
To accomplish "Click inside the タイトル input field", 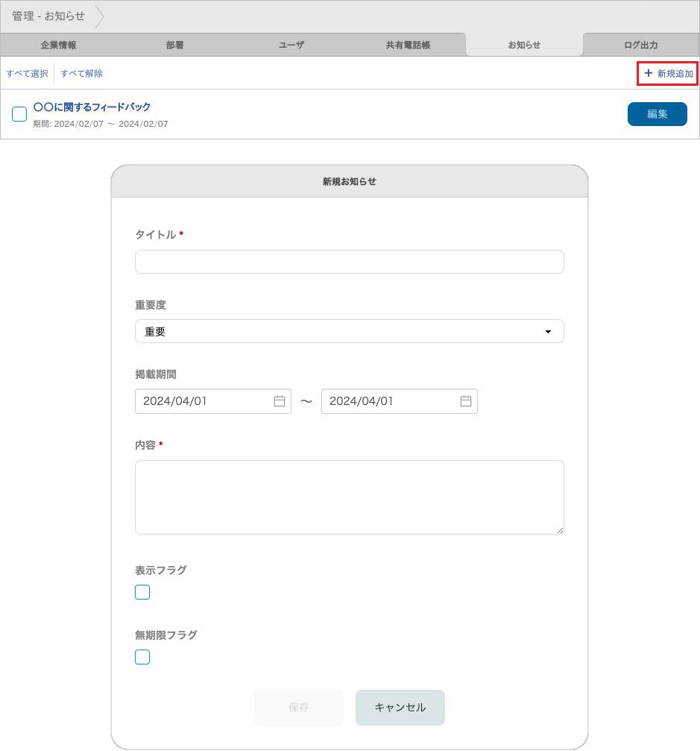I will tap(349, 262).
